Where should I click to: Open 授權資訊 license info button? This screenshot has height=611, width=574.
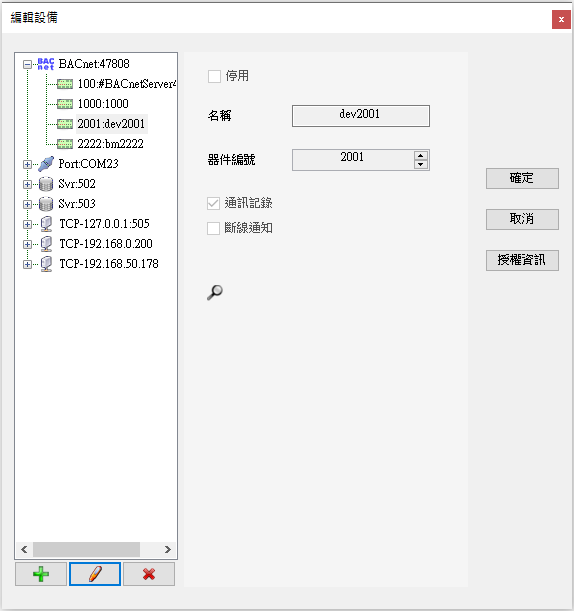click(522, 260)
